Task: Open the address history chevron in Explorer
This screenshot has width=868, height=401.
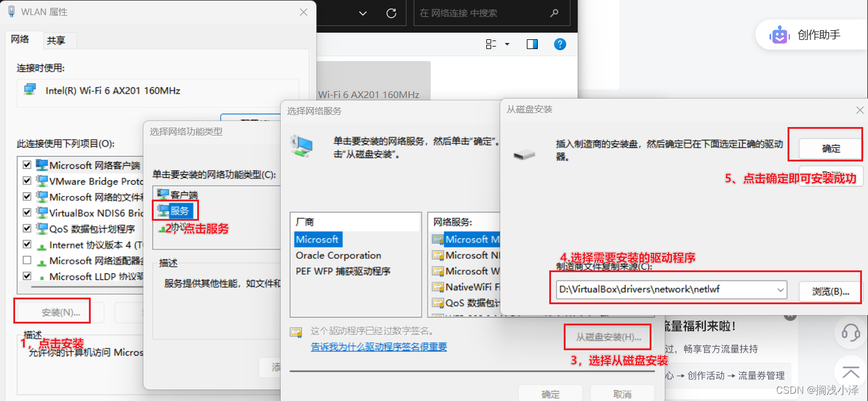Action: click(x=363, y=13)
